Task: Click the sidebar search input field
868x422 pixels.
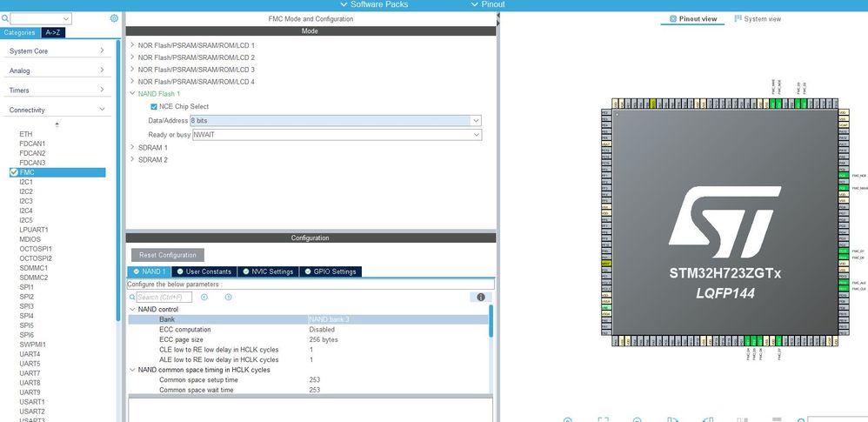Action: (36, 18)
